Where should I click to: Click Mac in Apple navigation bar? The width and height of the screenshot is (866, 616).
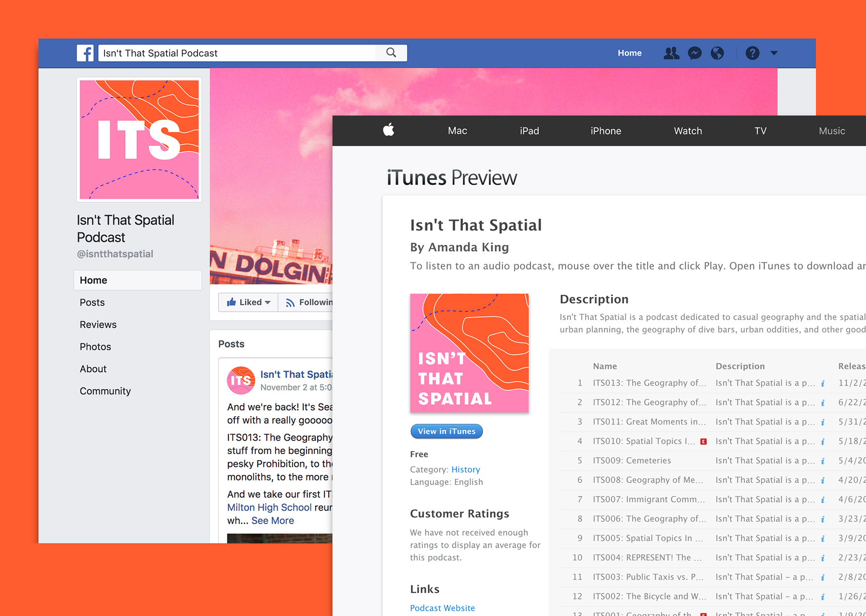coord(457,131)
